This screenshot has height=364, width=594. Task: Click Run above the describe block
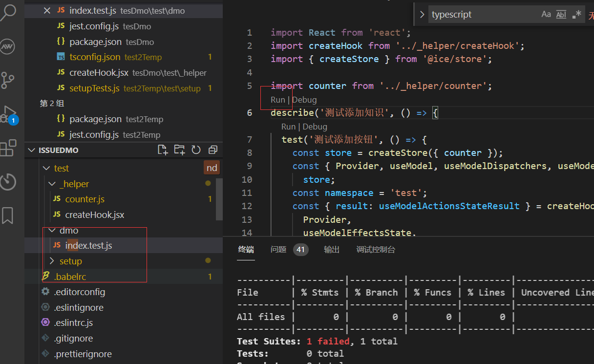pos(277,100)
